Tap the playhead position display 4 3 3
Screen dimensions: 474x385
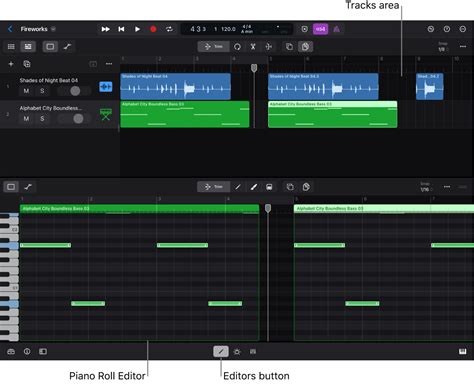pos(198,29)
